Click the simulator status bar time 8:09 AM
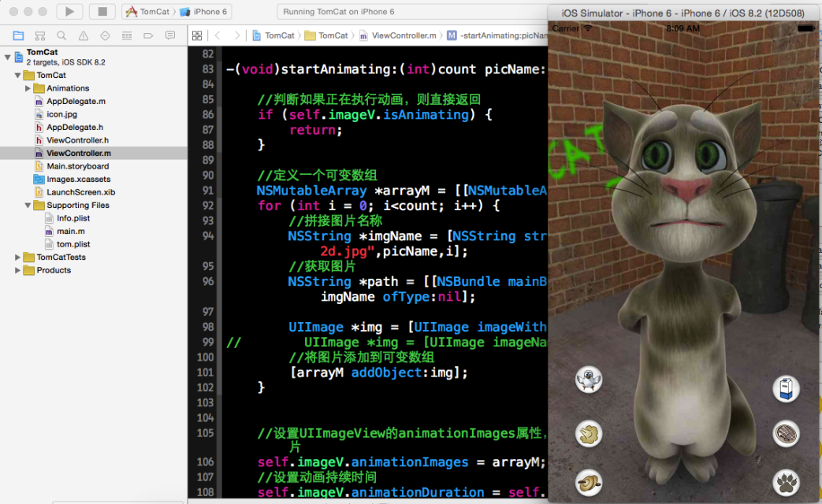Viewport: 822px width, 504px height. tap(683, 28)
